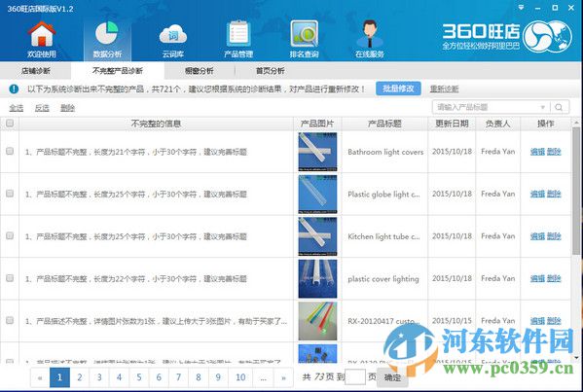Click the 更新日期 column header
The height and width of the screenshot is (392, 583).
(x=452, y=124)
